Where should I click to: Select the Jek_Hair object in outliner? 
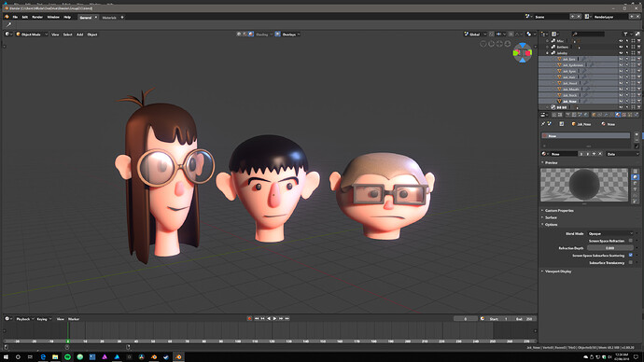click(x=568, y=77)
